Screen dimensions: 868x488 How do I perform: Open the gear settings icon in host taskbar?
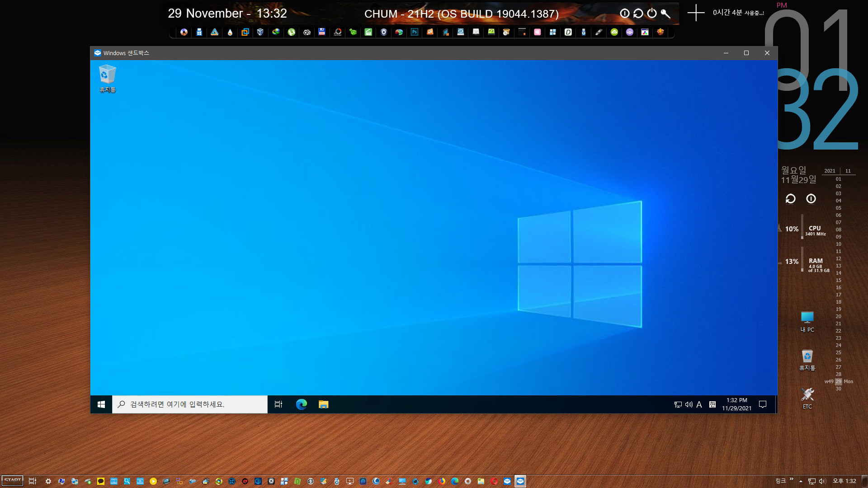point(48,481)
